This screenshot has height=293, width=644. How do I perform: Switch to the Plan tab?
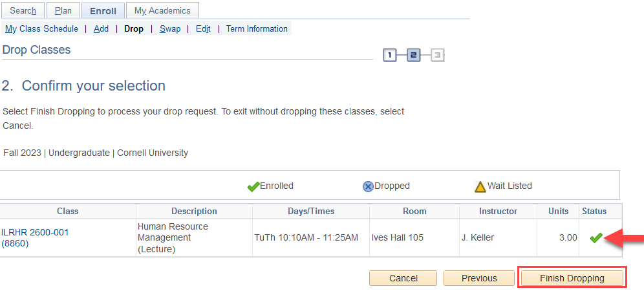[63, 11]
